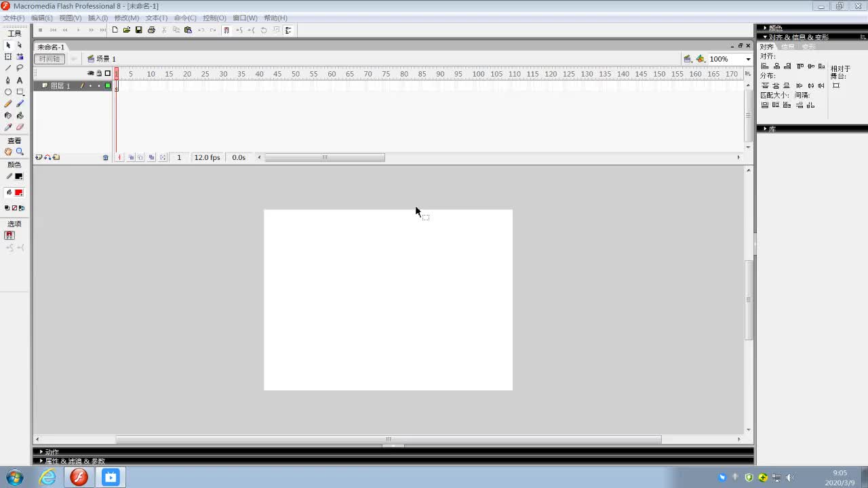Open the timeline options menu icon

pyautogui.click(x=748, y=73)
